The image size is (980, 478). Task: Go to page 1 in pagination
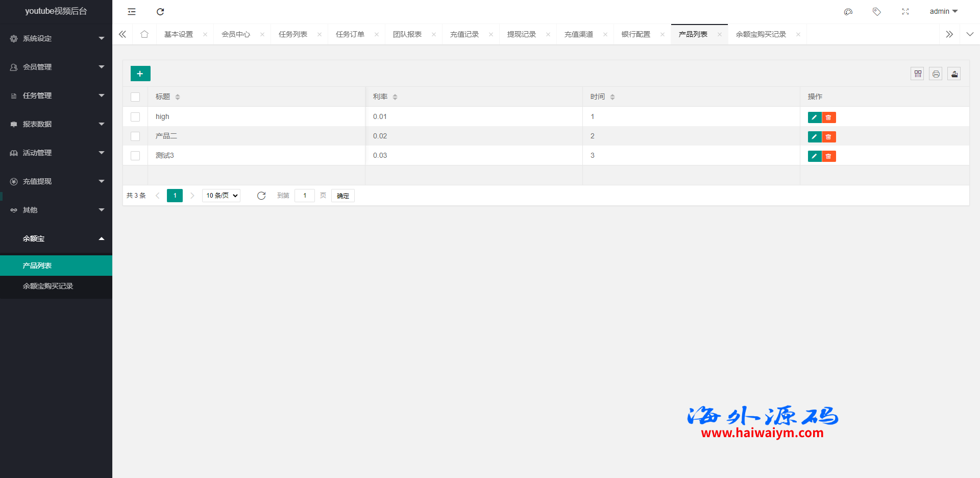(175, 196)
